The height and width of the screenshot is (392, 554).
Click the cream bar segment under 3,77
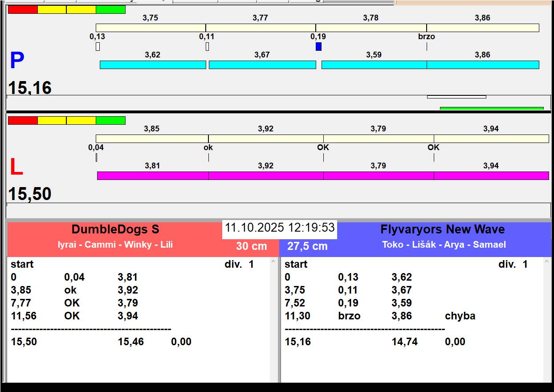tap(261, 28)
